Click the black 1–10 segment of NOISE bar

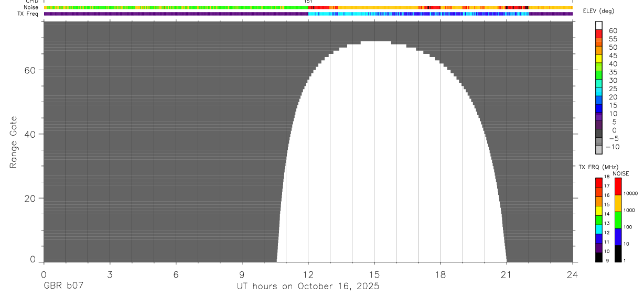coord(618,254)
